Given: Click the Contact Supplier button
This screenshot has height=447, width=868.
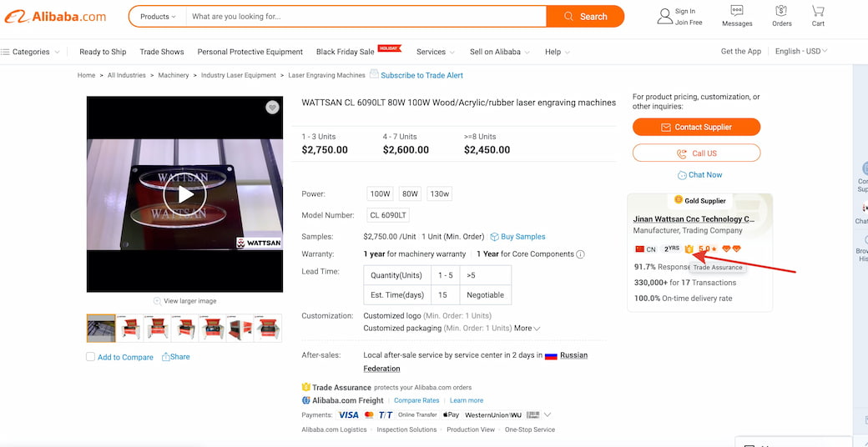Looking at the screenshot, I should click(696, 128).
